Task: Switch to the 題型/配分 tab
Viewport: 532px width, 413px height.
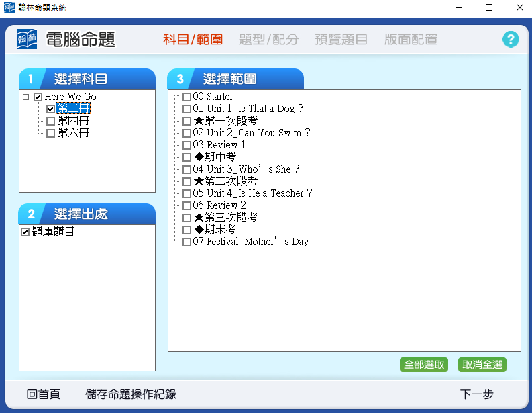Action: coord(268,40)
